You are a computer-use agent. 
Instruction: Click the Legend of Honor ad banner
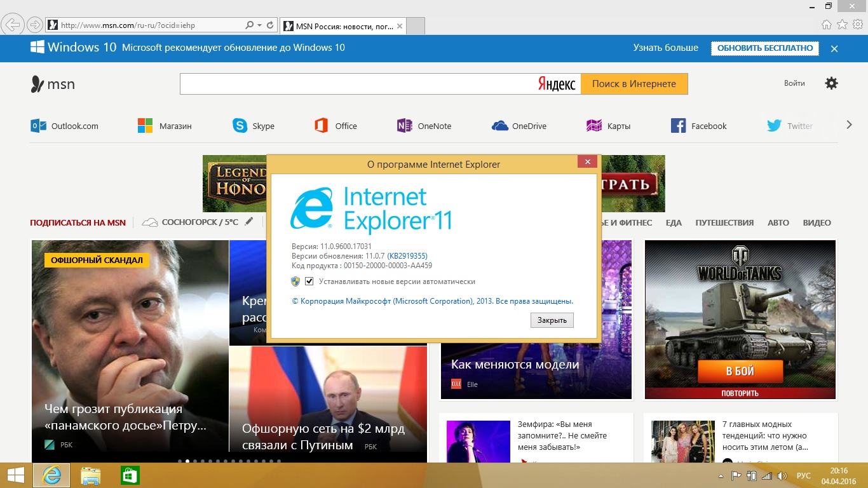pyautogui.click(x=234, y=183)
